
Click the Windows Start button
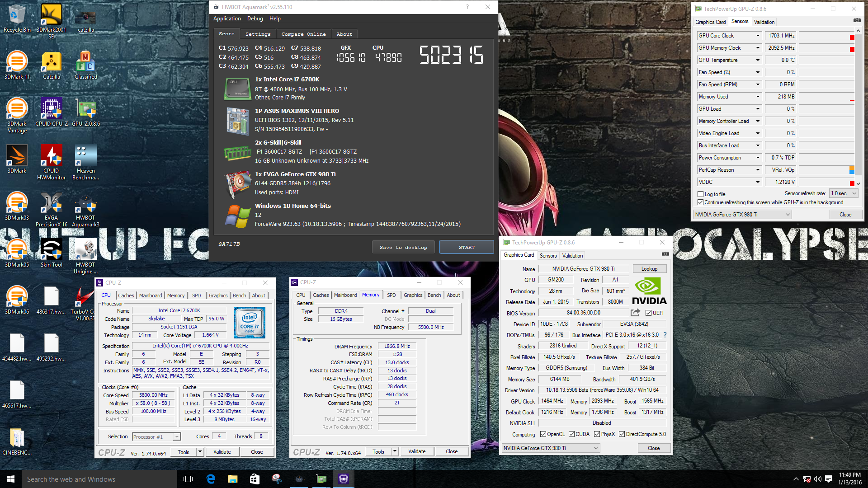(x=11, y=479)
